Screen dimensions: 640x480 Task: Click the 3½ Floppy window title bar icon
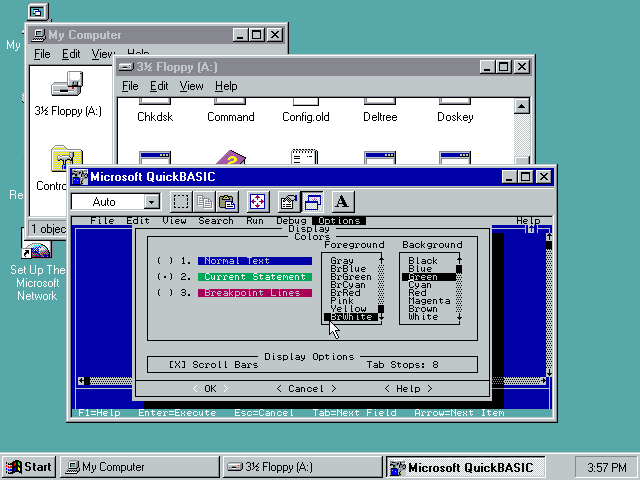click(x=126, y=67)
